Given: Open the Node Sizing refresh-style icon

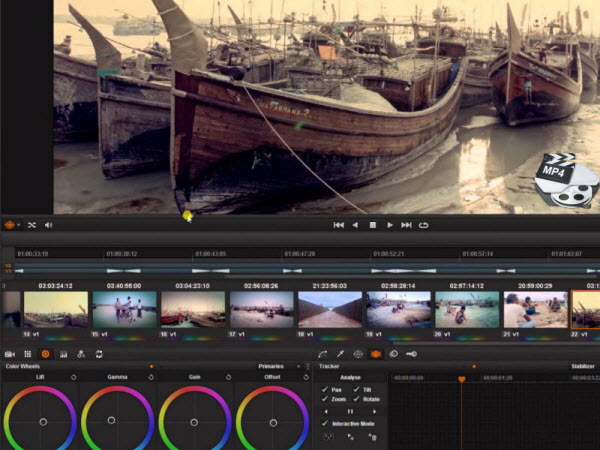Looking at the screenshot, I should coord(99,354).
